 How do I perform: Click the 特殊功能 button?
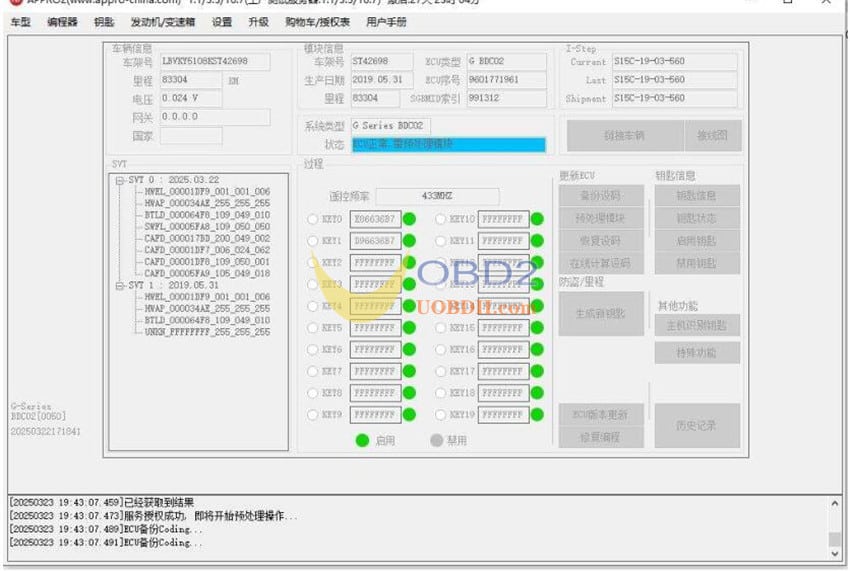[x=697, y=353]
